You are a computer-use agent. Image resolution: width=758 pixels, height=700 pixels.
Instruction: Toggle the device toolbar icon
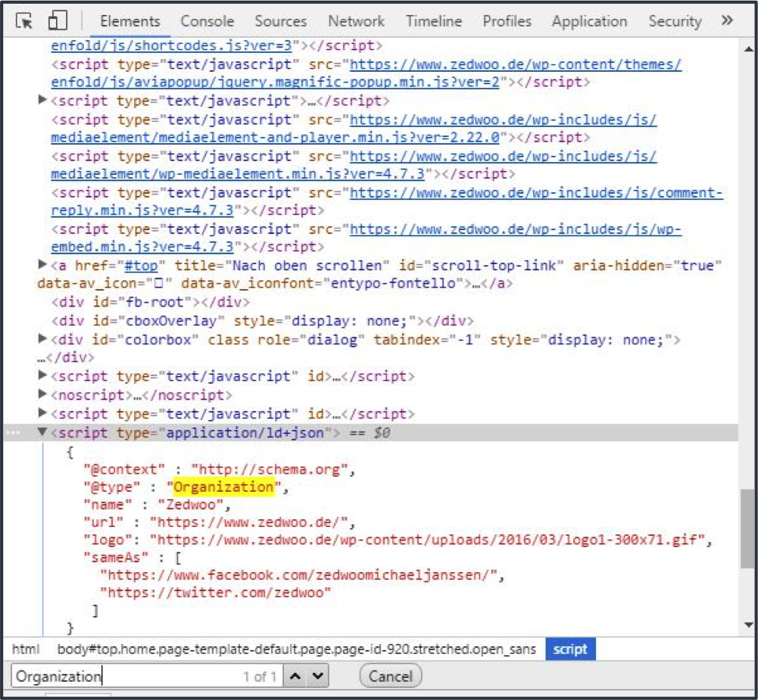[x=58, y=21]
